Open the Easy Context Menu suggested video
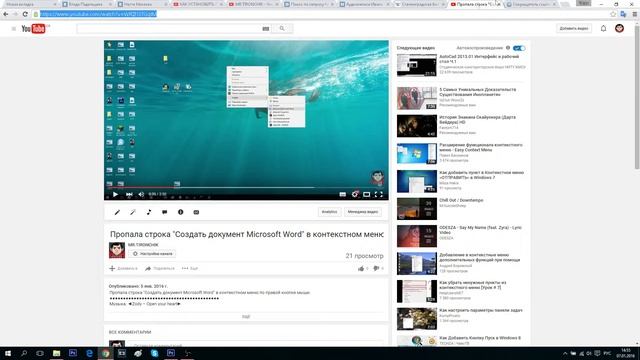Image resolution: width=640 pixels, height=360 pixels. pos(480,147)
